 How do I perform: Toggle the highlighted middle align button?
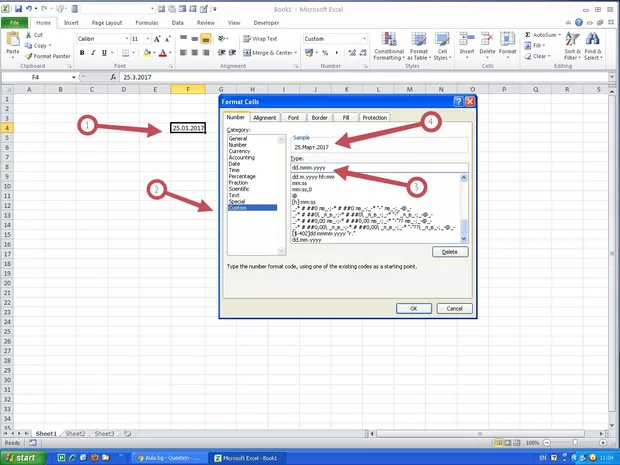click(x=205, y=39)
